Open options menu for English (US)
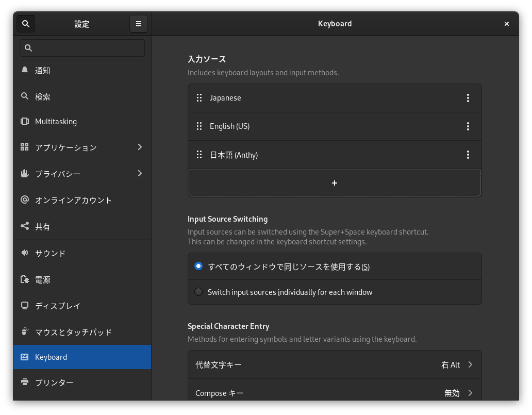 (x=468, y=126)
